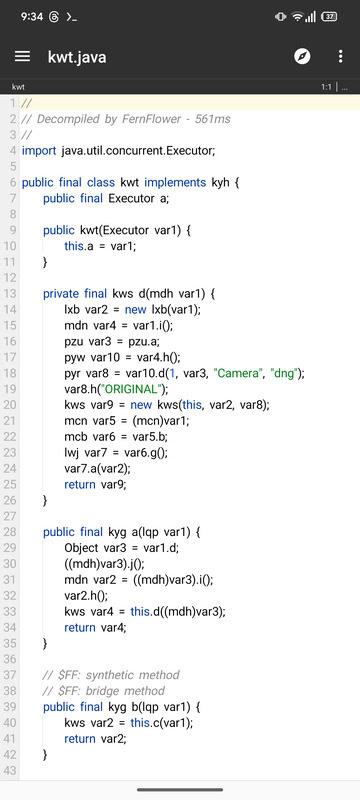Place cursor on import java.util.concurrent.Executor line
The image size is (360, 800).
click(119, 151)
